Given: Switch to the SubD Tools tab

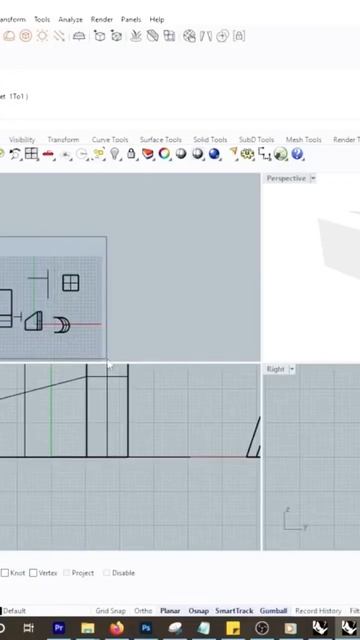Looking at the screenshot, I should 256,140.
